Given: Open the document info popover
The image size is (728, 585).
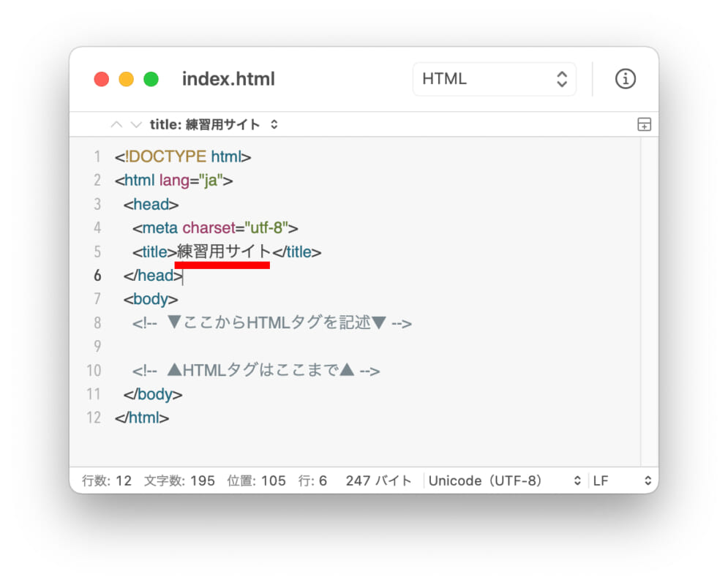Looking at the screenshot, I should click(625, 79).
